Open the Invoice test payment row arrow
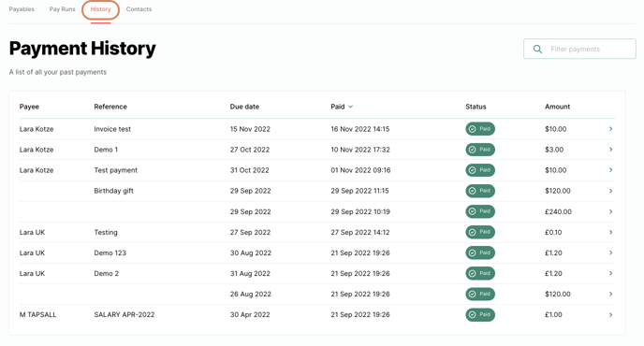644x346 pixels. [x=610, y=129]
